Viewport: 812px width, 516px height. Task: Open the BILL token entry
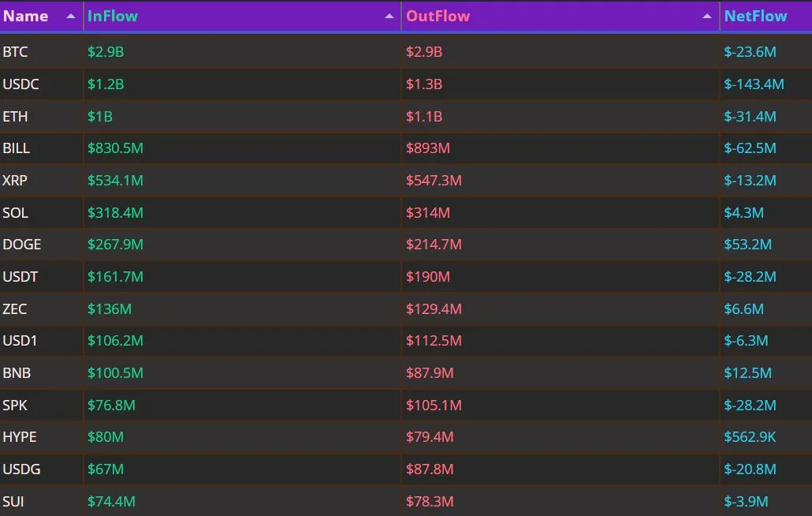16,148
